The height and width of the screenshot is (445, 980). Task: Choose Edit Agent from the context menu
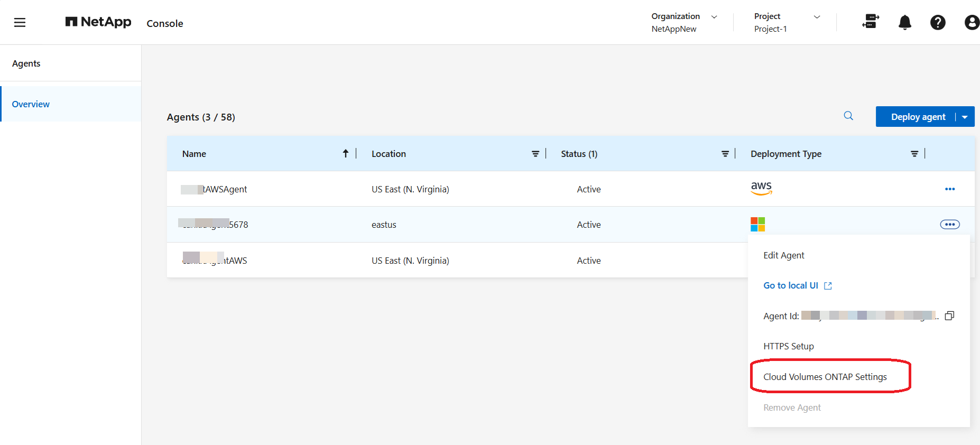click(x=783, y=255)
